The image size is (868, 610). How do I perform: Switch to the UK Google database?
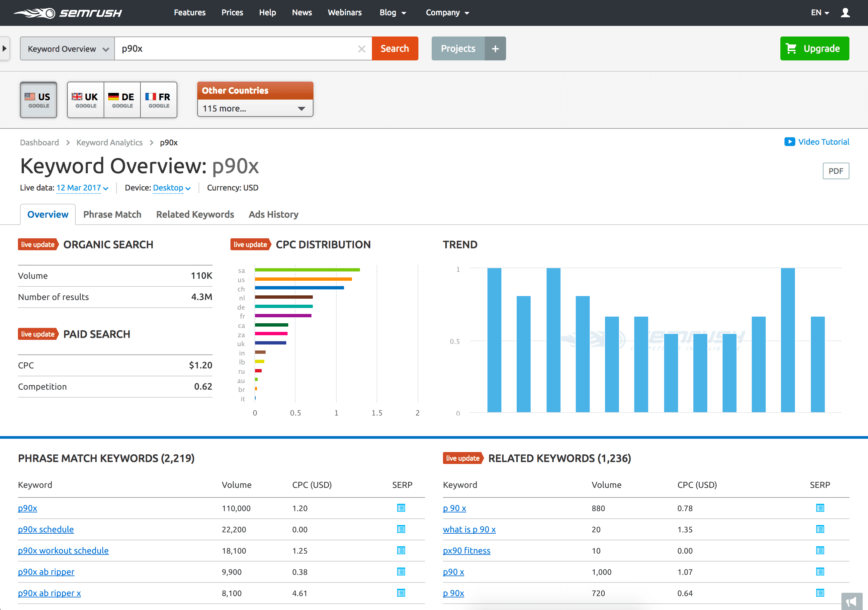coord(85,100)
